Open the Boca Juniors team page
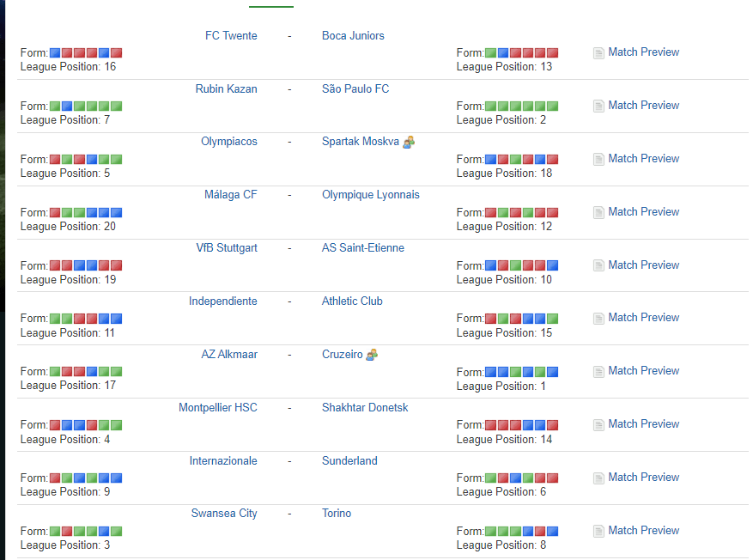This screenshot has width=753, height=560. coord(353,36)
